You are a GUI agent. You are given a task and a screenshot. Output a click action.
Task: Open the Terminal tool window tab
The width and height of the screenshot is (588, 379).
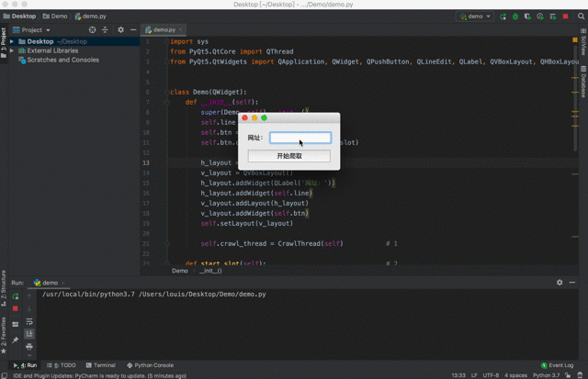[101, 365]
